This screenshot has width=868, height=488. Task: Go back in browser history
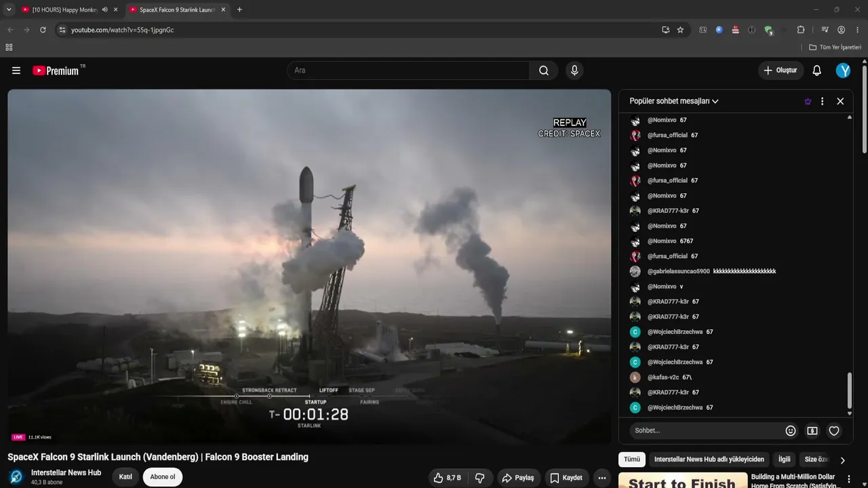tap(10, 30)
